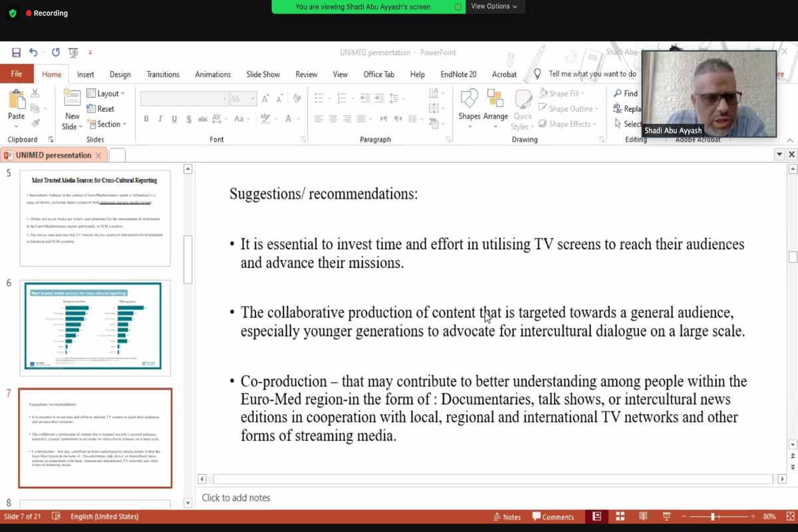Increase the font size
The image size is (798, 532).
[265, 99]
